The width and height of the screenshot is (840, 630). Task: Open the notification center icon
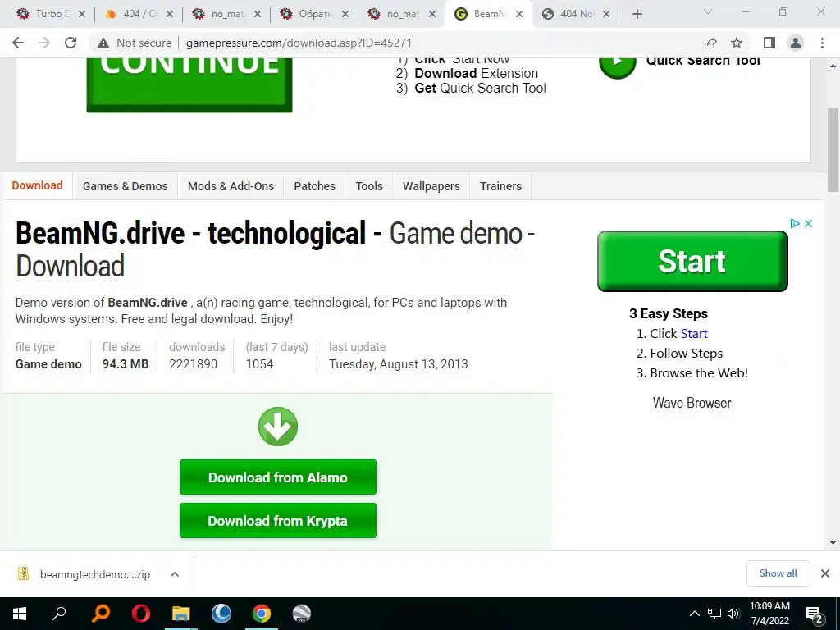(815, 614)
